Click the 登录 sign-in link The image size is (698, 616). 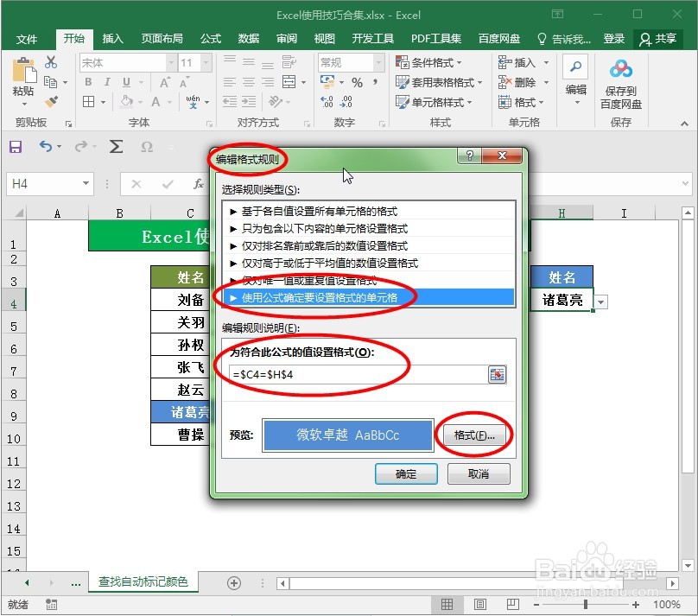point(614,39)
